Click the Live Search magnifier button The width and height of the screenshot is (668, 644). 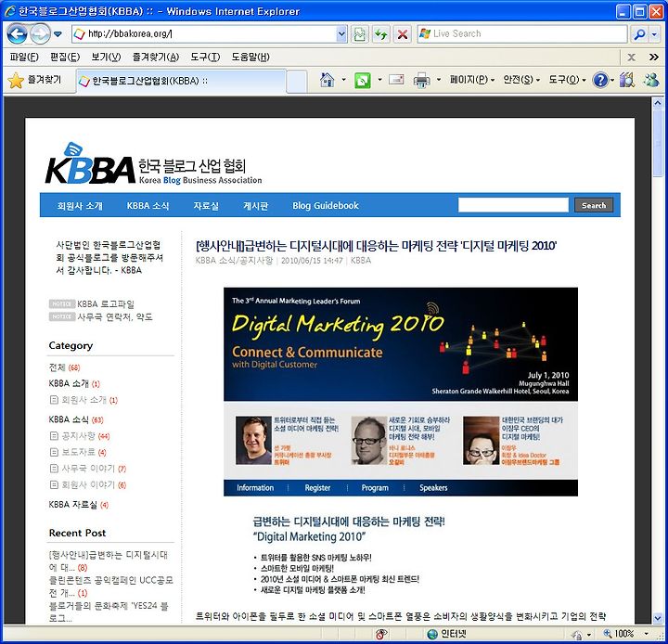click(639, 33)
